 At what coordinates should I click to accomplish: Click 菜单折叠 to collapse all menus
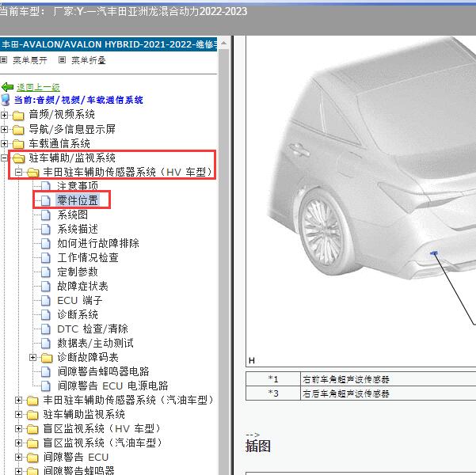tap(89, 60)
